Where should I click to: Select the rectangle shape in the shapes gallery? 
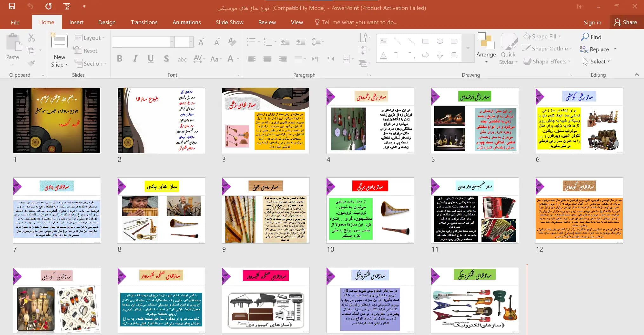tap(426, 41)
